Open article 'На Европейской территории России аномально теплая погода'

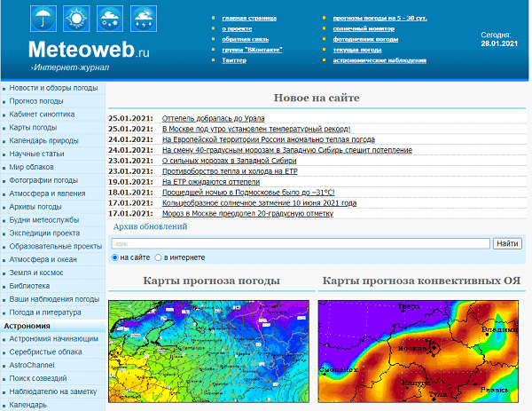pos(269,139)
